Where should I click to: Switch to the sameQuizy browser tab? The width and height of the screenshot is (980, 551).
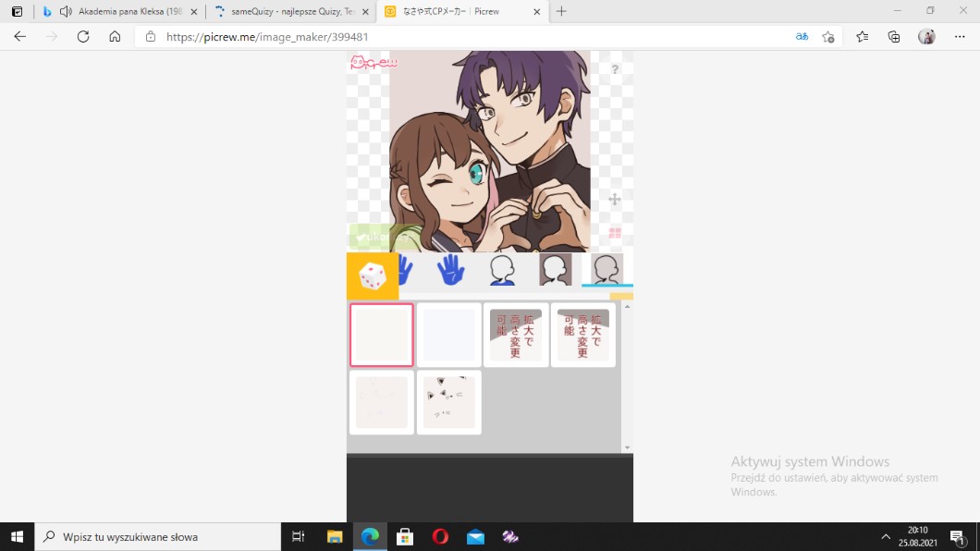[284, 12]
